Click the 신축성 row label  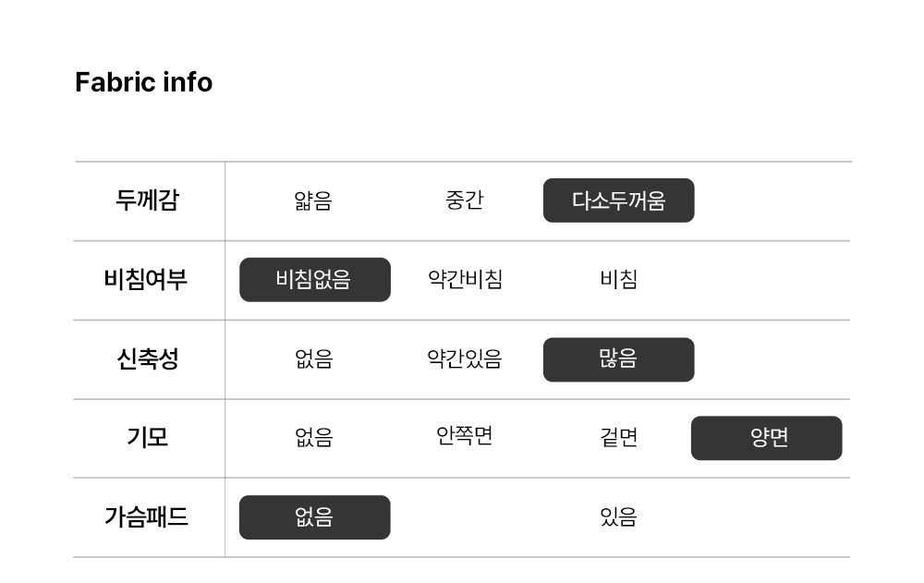pos(148,358)
